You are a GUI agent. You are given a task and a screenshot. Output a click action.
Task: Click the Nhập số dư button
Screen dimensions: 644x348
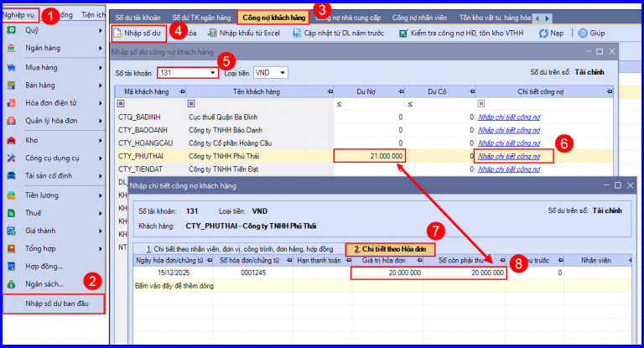138,34
